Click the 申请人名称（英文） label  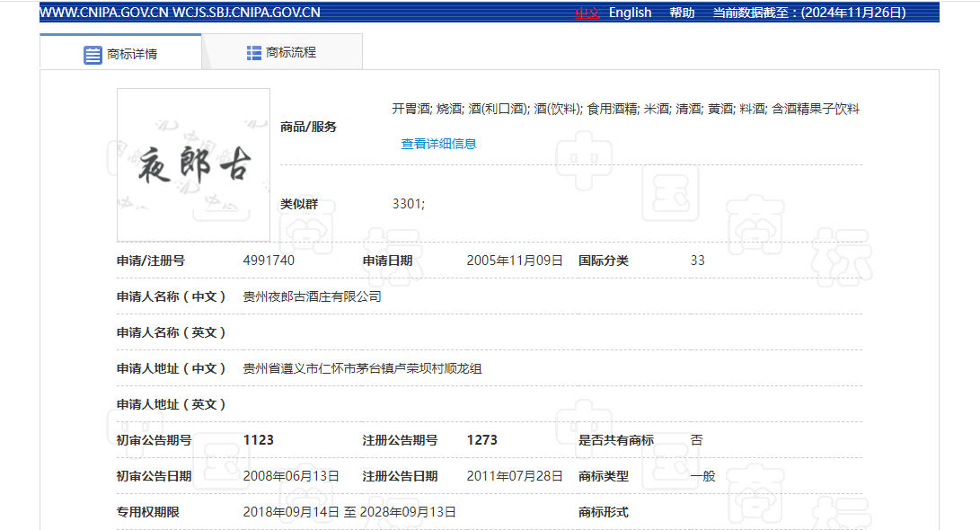point(171,332)
